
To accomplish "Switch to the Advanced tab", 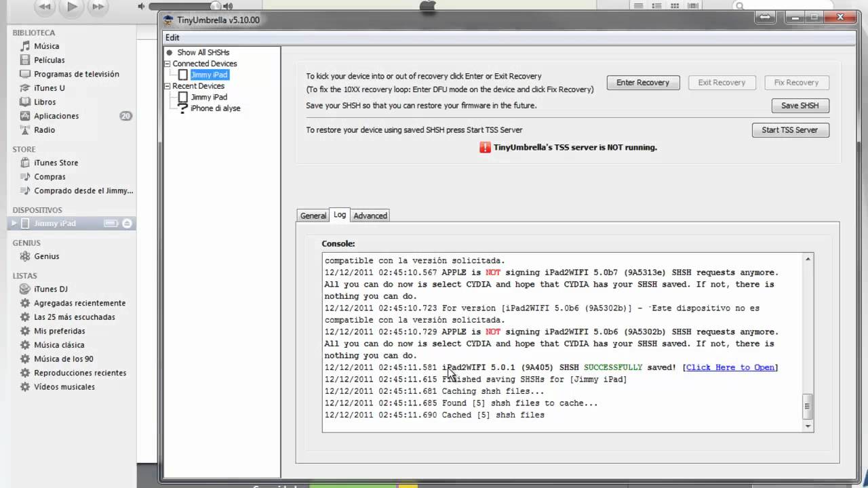I will [x=370, y=216].
